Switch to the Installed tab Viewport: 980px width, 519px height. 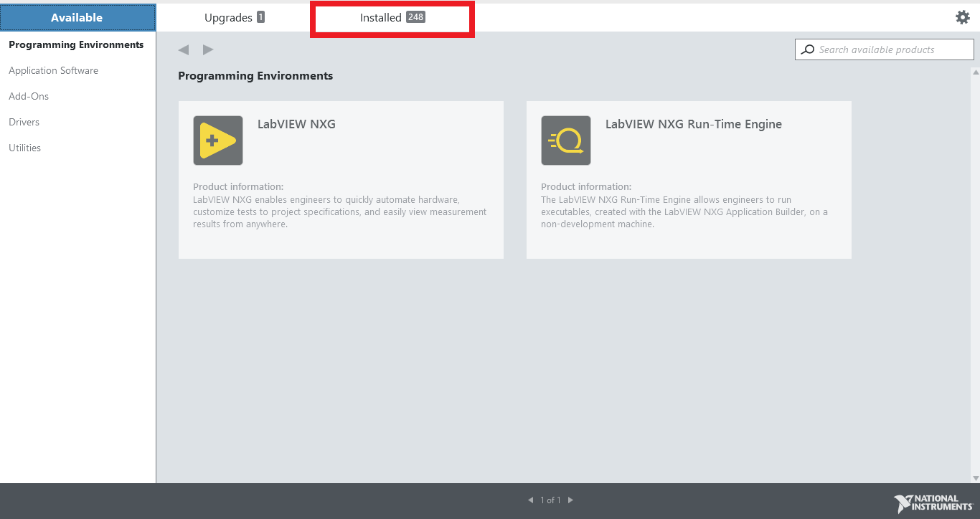point(392,17)
